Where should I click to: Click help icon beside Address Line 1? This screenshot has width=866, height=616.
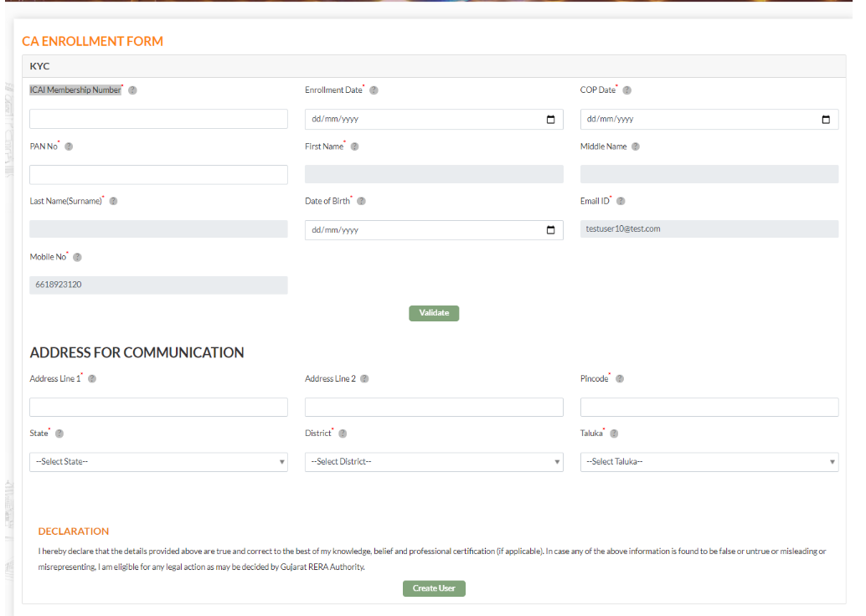92,378
